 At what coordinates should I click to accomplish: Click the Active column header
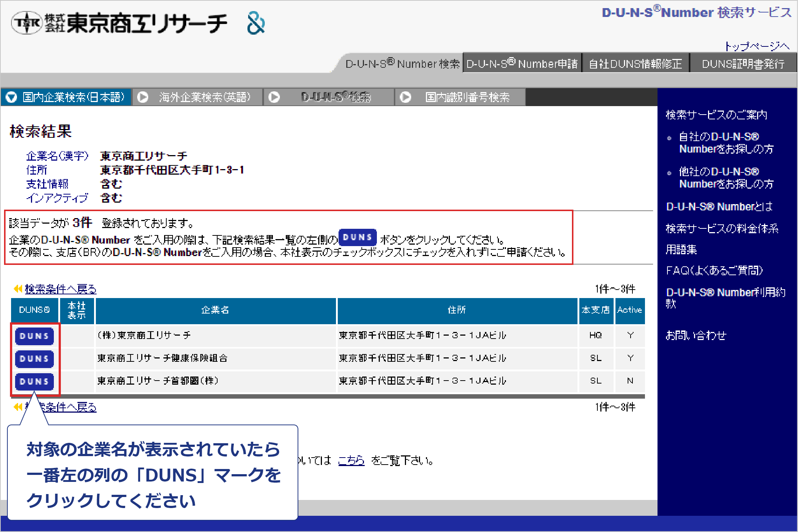click(x=630, y=310)
